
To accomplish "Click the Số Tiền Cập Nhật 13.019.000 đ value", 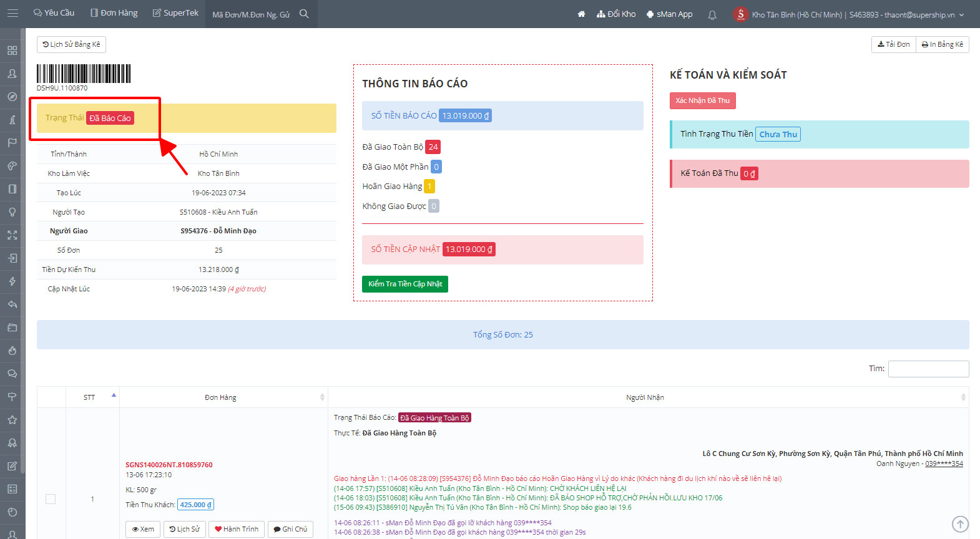I will (x=469, y=249).
